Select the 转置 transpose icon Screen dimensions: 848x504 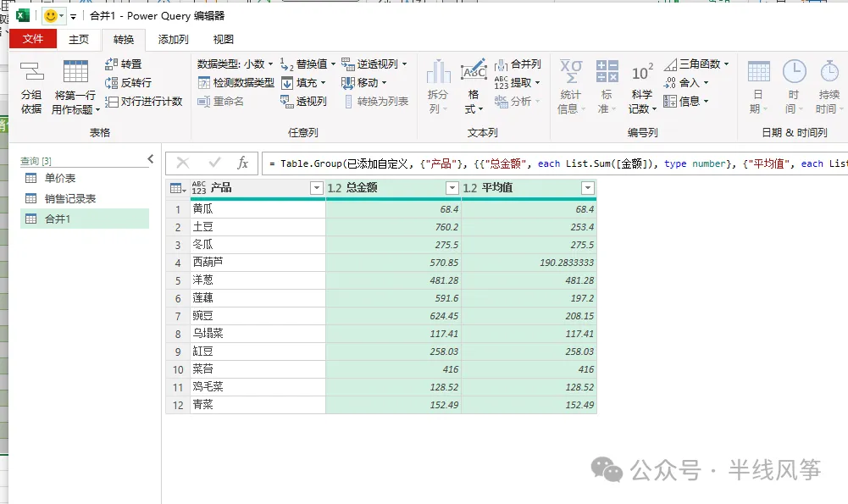click(111, 64)
